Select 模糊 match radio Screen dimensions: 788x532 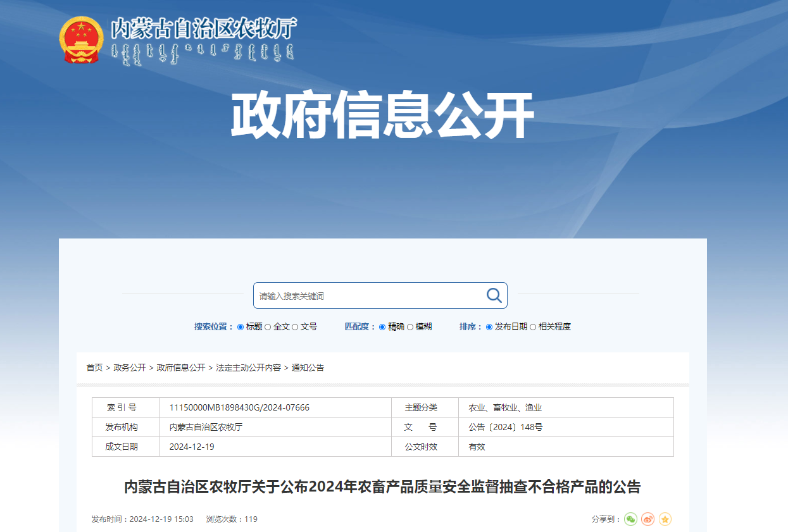410,327
